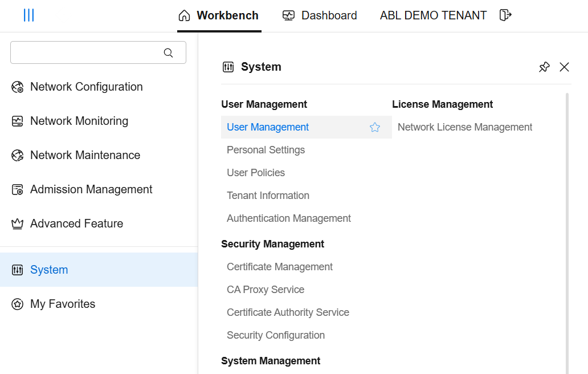This screenshot has width=588, height=374.
Task: Switch to the Workbench tab
Action: pos(219,15)
